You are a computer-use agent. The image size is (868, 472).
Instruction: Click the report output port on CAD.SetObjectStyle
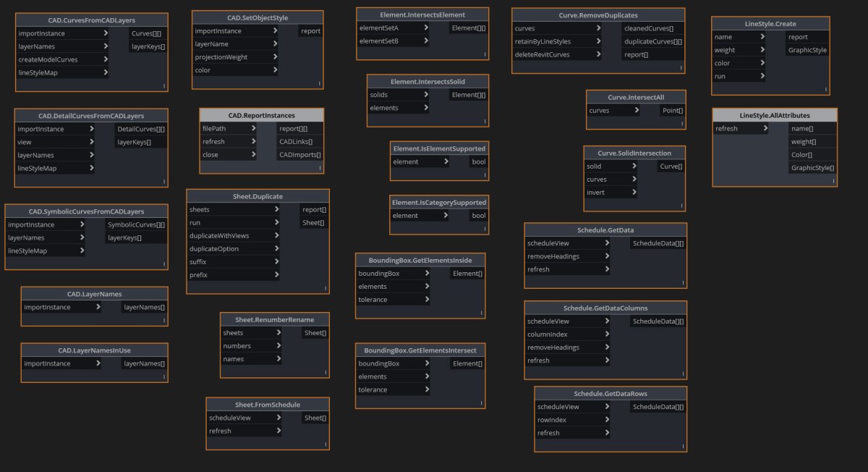310,30
